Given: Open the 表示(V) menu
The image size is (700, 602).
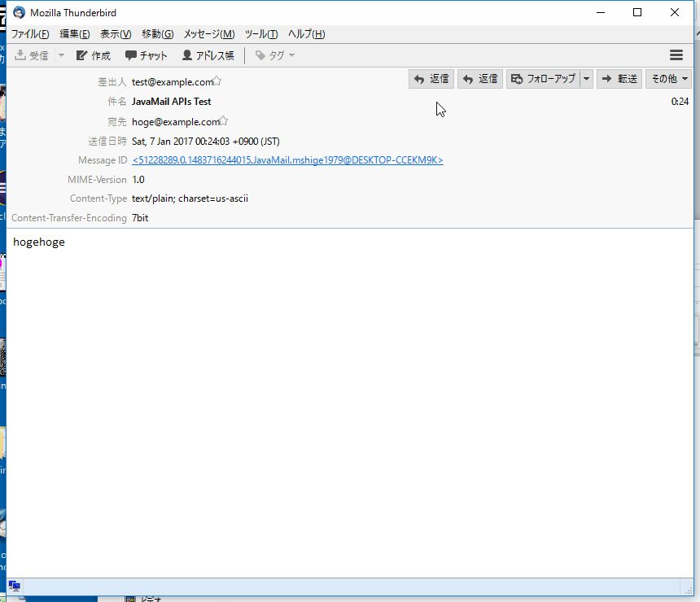Looking at the screenshot, I should click(x=116, y=34).
